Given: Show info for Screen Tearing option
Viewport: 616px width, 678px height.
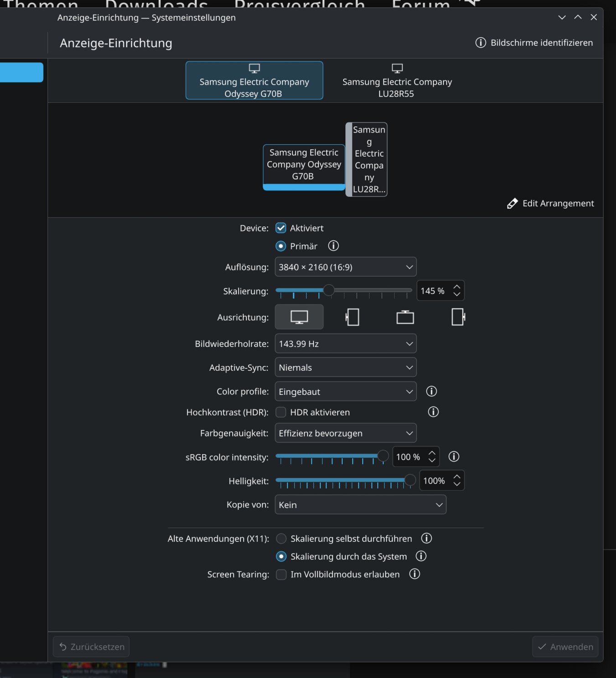Looking at the screenshot, I should tap(414, 574).
